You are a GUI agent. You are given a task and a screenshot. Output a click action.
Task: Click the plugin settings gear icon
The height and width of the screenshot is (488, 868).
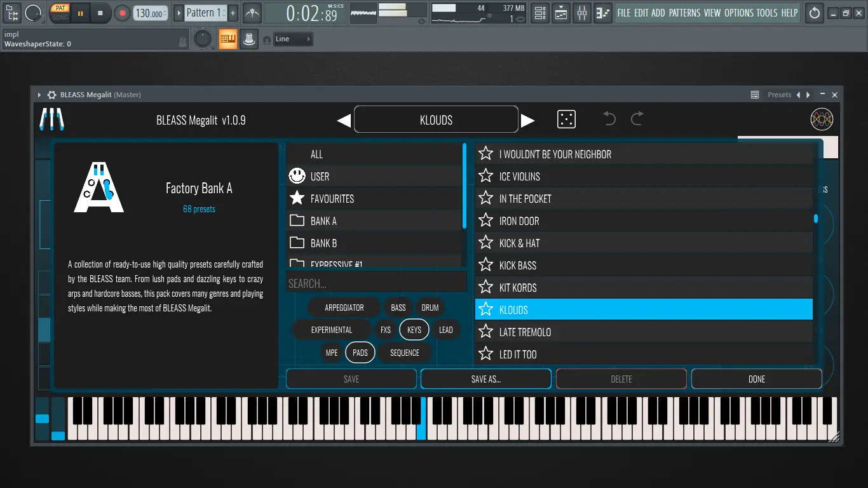(52, 95)
